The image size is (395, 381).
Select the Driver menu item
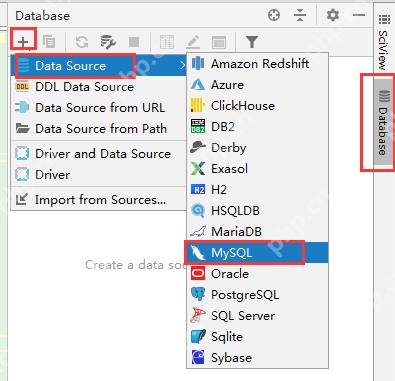tap(99, 175)
